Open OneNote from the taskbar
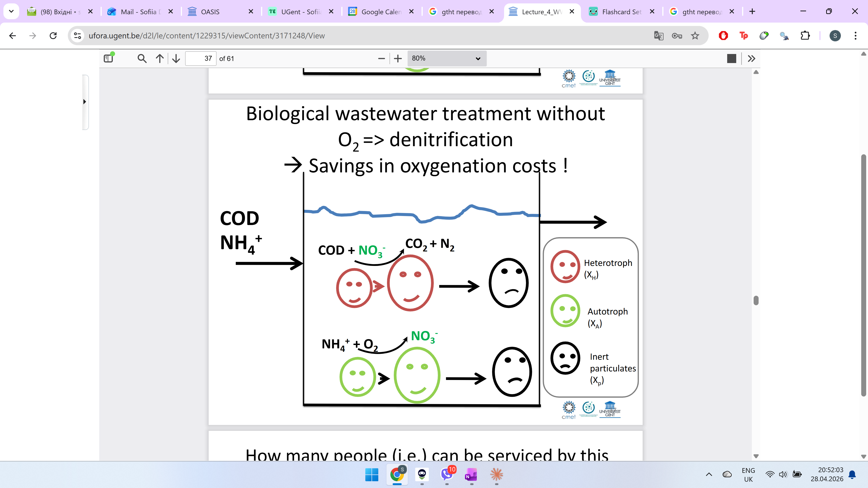This screenshot has width=868, height=488. pos(471,474)
